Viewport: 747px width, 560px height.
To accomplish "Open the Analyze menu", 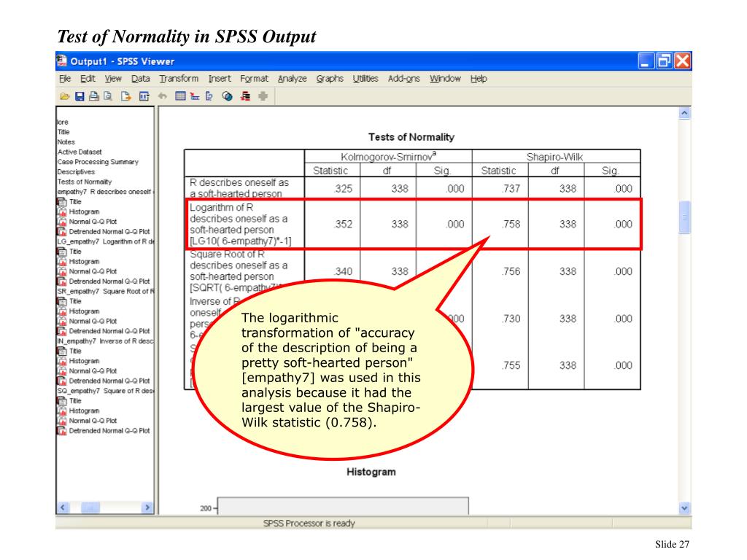I will coord(292,79).
